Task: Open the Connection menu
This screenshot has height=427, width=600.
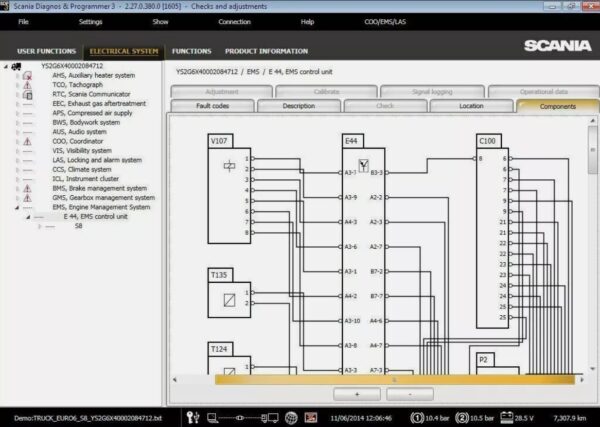Action: point(234,20)
